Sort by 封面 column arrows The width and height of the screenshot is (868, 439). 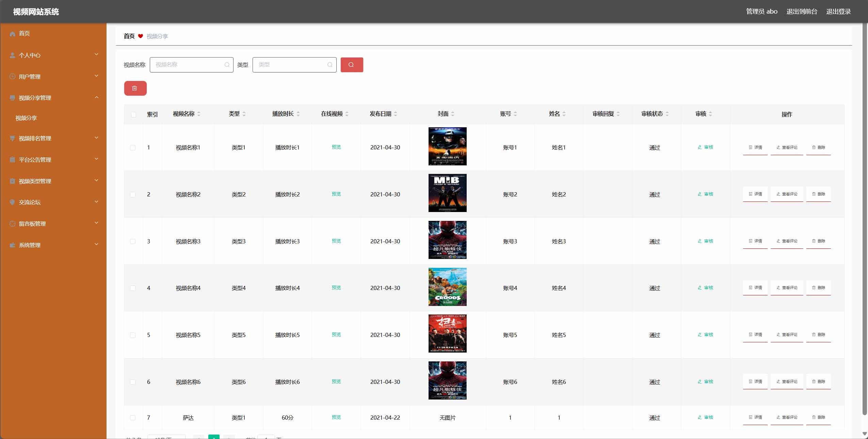[453, 114]
